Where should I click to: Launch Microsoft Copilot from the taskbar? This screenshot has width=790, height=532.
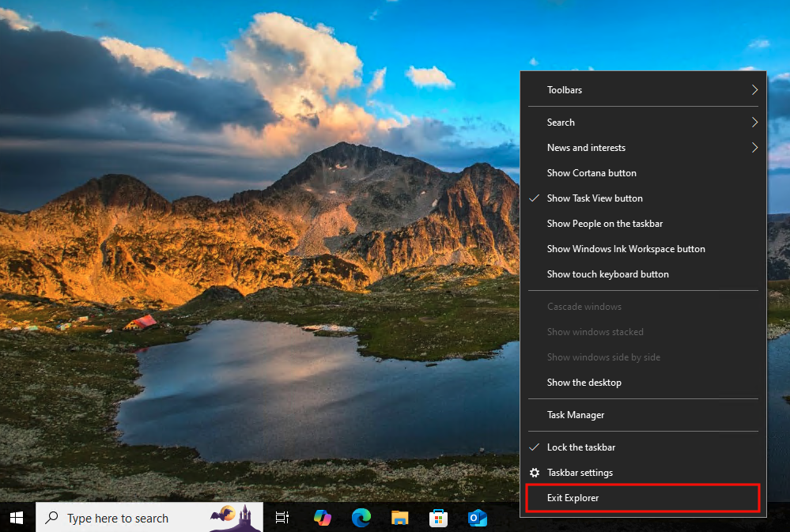[322, 518]
